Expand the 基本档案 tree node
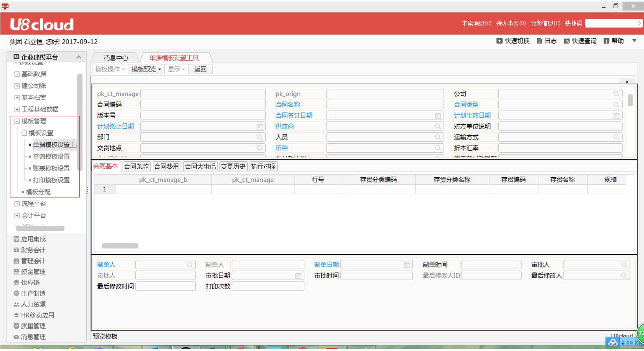Image resolution: width=644 pixels, height=351 pixels. pyautogui.click(x=17, y=98)
